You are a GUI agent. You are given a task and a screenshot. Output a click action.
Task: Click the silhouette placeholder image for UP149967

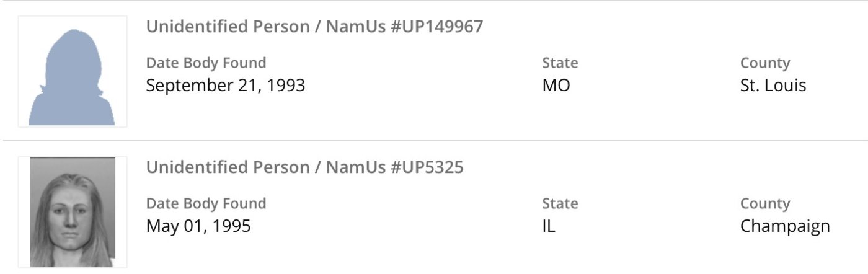pyautogui.click(x=73, y=72)
